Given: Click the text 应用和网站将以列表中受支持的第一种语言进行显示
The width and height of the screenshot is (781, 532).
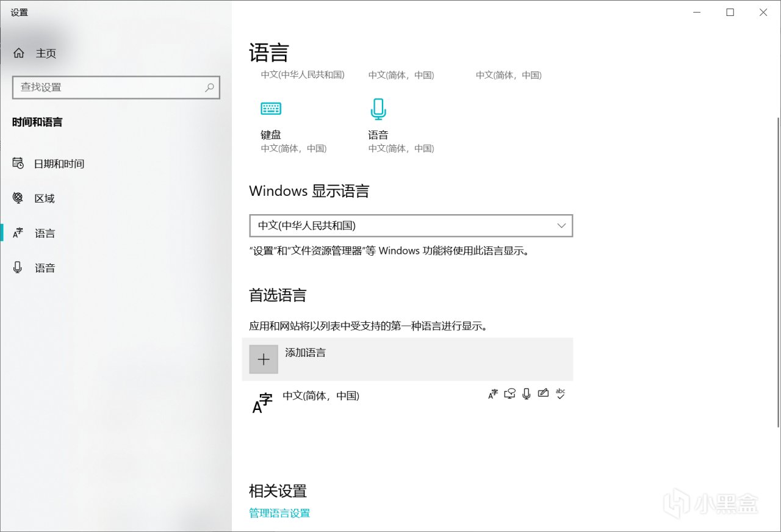Looking at the screenshot, I should click(369, 326).
